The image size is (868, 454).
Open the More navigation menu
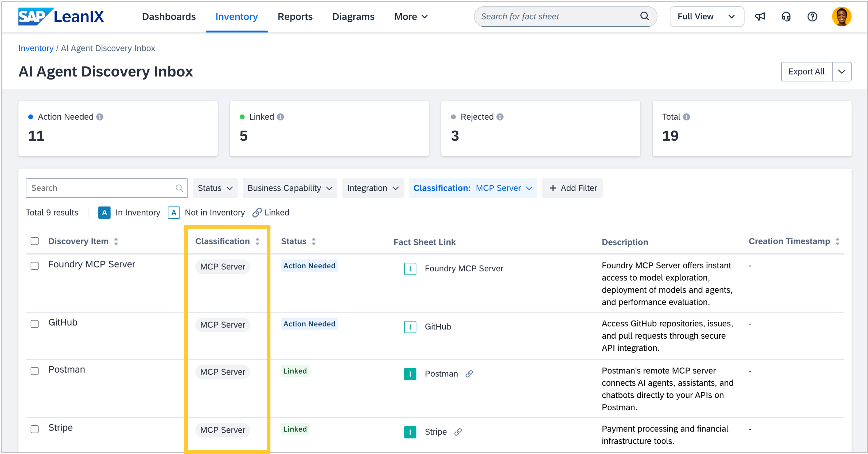click(411, 17)
